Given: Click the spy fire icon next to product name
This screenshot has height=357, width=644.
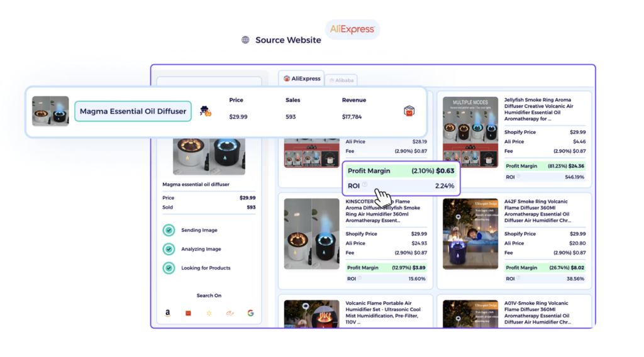Looking at the screenshot, I should (x=206, y=111).
